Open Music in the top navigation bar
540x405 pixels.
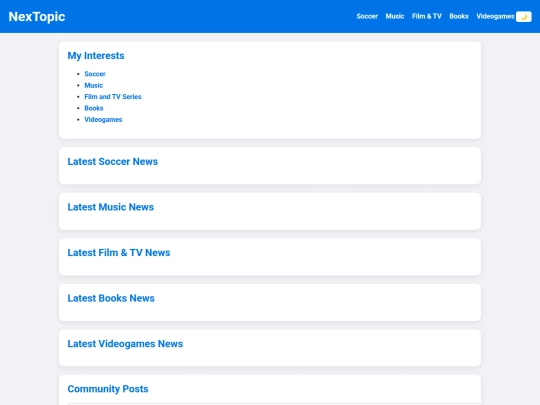click(395, 16)
